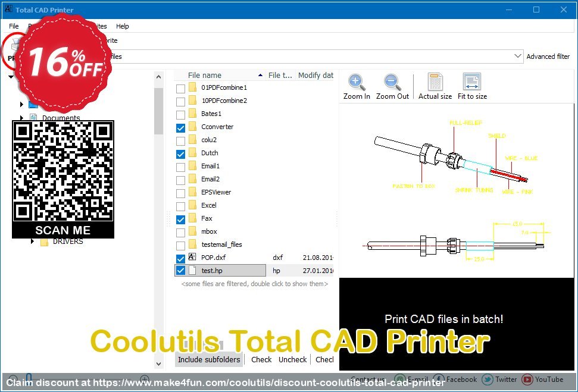The height and width of the screenshot is (392, 578).
Task: Click the Bates1 folder icon
Action: 192,114
